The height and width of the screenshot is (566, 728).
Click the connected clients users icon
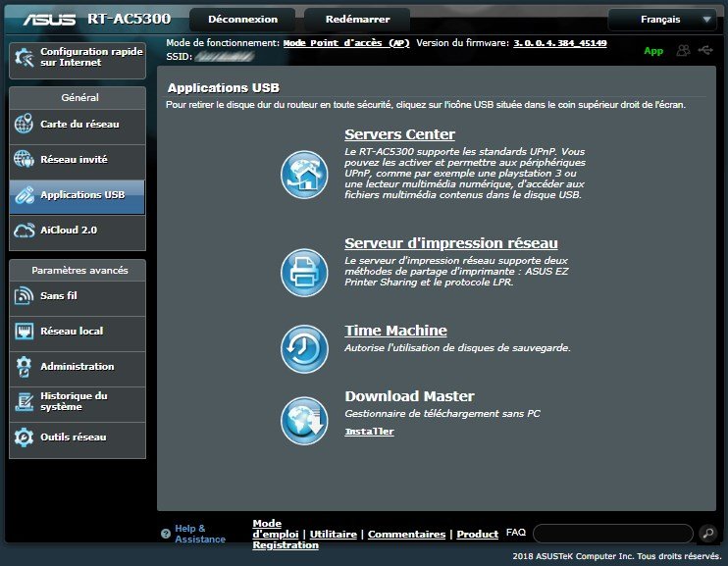(683, 50)
